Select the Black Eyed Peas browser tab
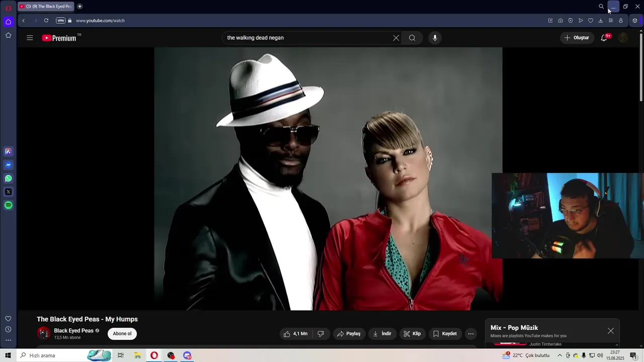 [45, 7]
